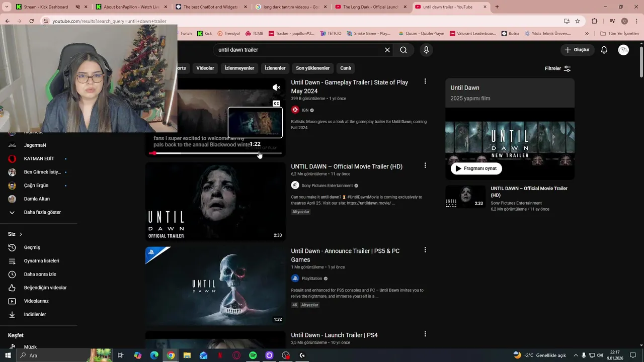This screenshot has width=644, height=362.
Task: Open KATMAN EDİT subscription channel
Action: (x=38, y=158)
